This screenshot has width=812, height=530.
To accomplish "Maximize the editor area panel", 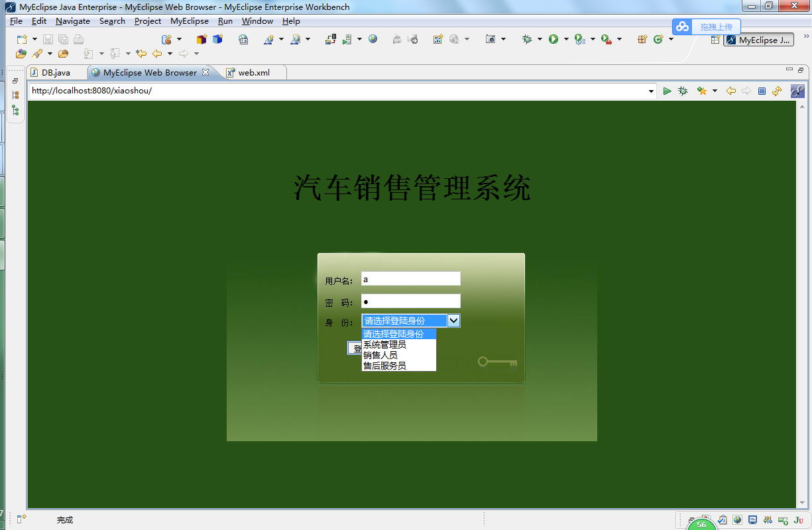I will 801,70.
